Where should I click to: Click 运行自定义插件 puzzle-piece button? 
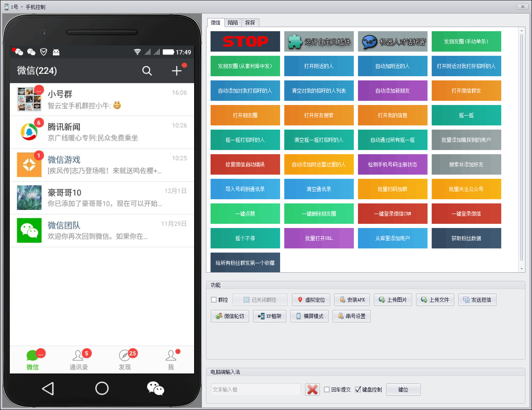click(x=319, y=41)
